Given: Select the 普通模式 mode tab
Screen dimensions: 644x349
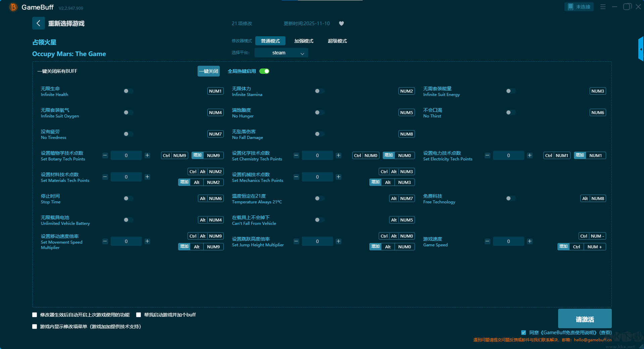Looking at the screenshot, I should coord(270,41).
